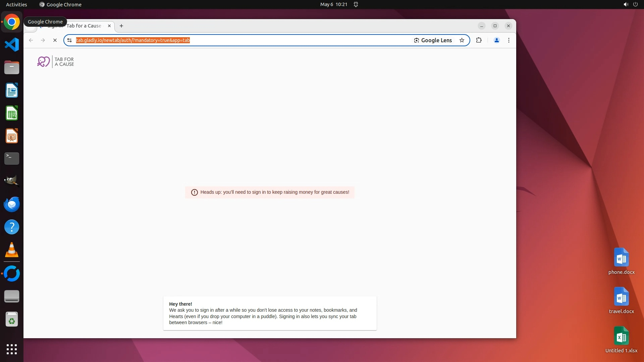The image size is (644, 362).
Task: Bookmark this page with the star icon
Action: click(x=462, y=40)
